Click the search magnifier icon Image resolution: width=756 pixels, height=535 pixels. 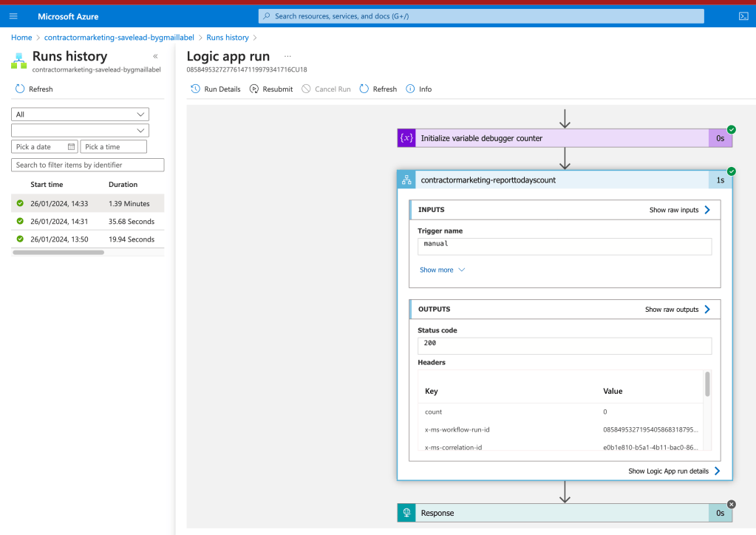(267, 16)
